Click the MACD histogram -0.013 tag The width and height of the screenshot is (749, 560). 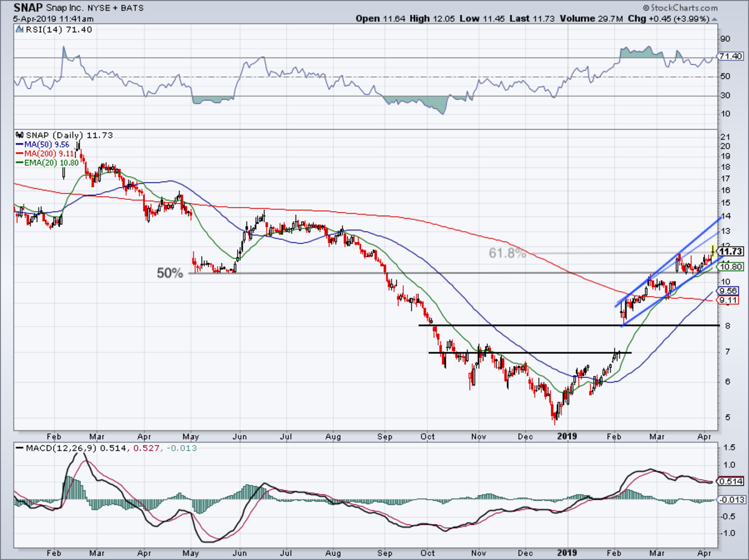(x=730, y=499)
